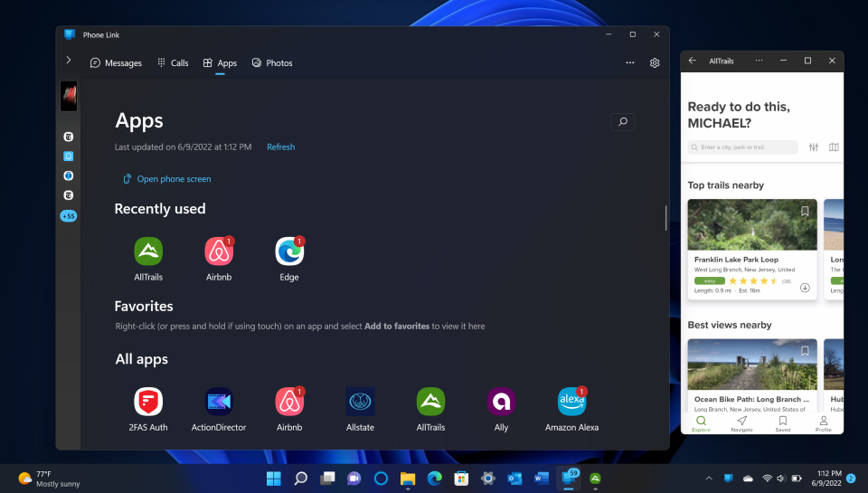Viewport: 868px width, 493px height.
Task: Open Saved tab in AllTrails
Action: (x=783, y=423)
